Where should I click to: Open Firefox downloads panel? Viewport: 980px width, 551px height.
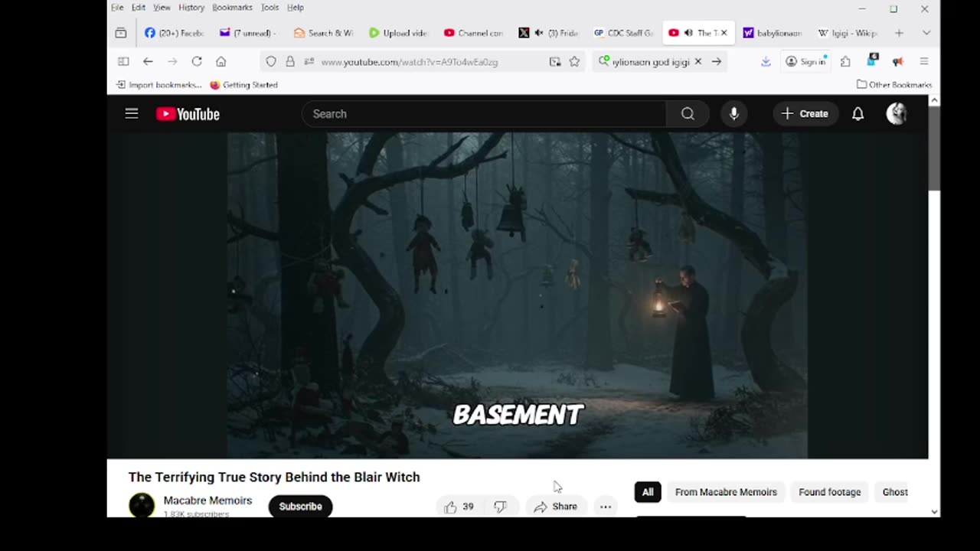pos(766,61)
